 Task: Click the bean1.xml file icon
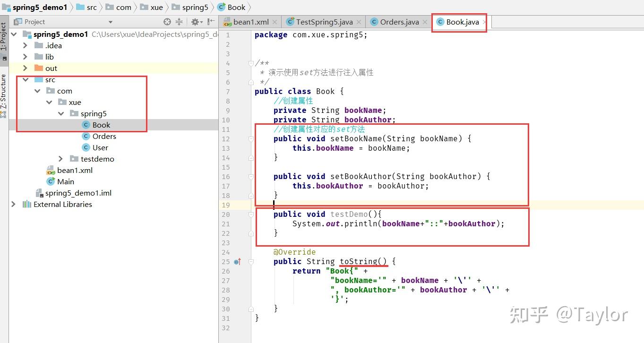(x=51, y=170)
